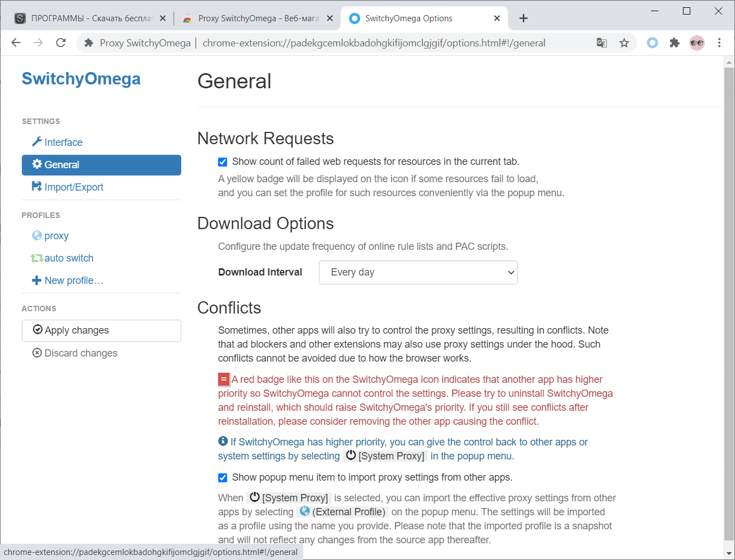Screen dimensions: 735x560
Task: Click the globe icon in External Profile label
Action: [x=305, y=511]
